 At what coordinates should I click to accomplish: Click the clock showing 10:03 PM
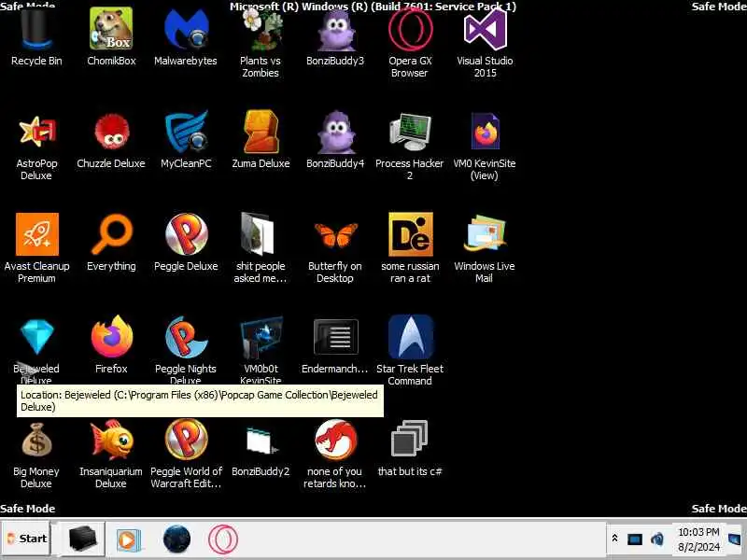coord(698,539)
